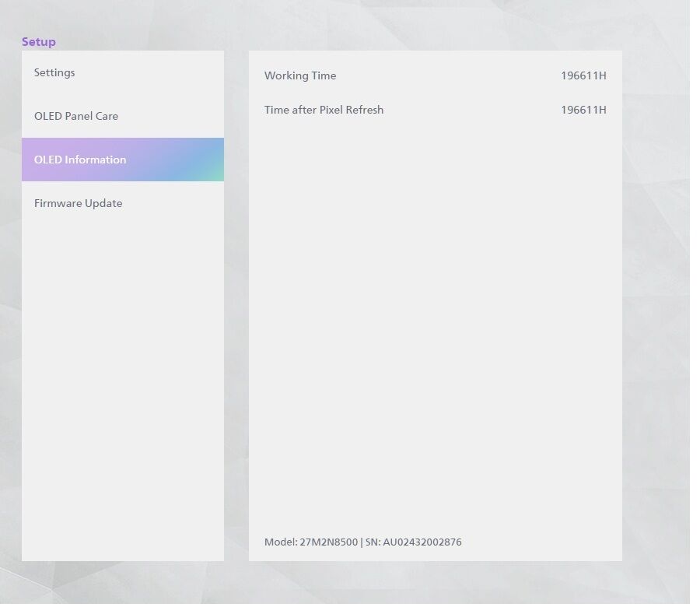Screen dimensions: 700x607
Task: Select the highlighted OLED Information item
Action: point(123,160)
